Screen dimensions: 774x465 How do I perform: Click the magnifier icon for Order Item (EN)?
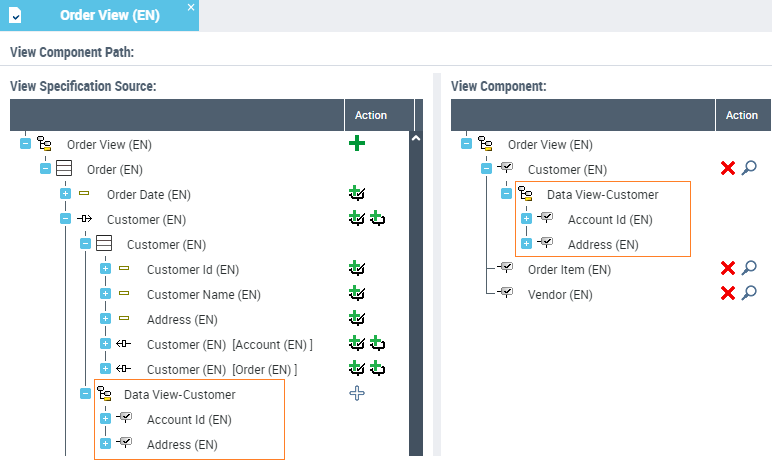coord(749,268)
